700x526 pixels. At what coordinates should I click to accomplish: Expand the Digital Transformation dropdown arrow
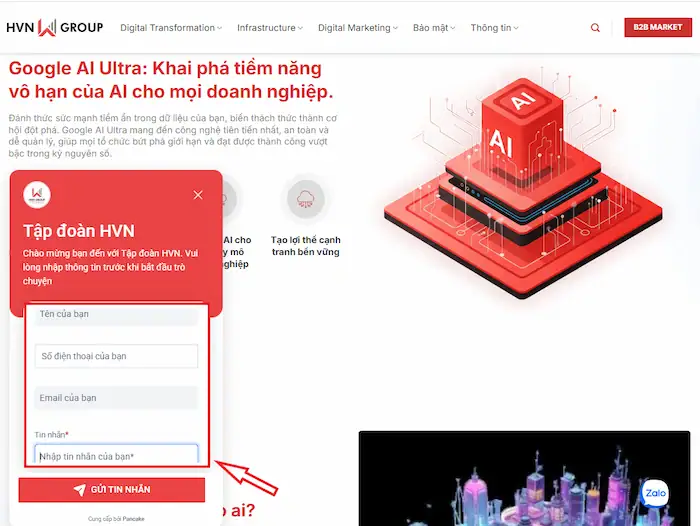click(x=220, y=29)
